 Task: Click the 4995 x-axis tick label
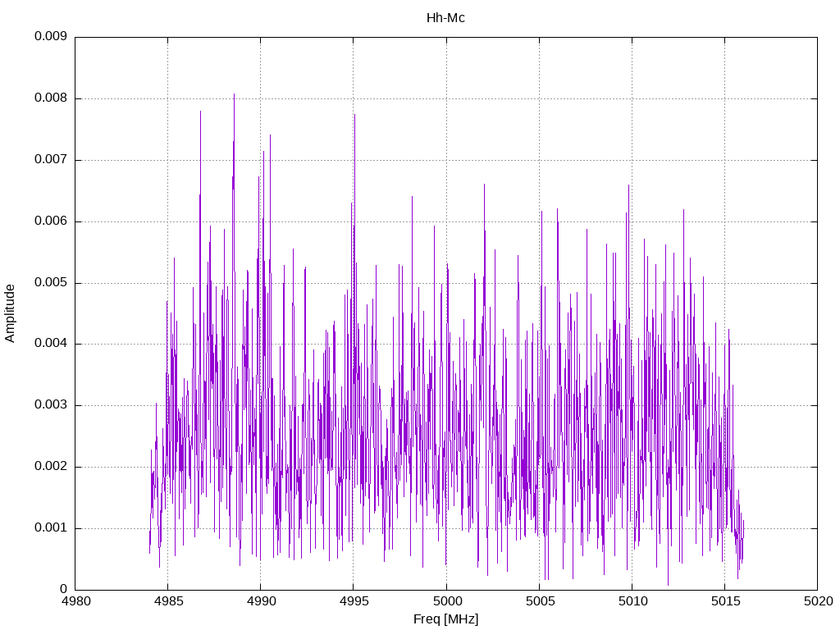point(354,601)
